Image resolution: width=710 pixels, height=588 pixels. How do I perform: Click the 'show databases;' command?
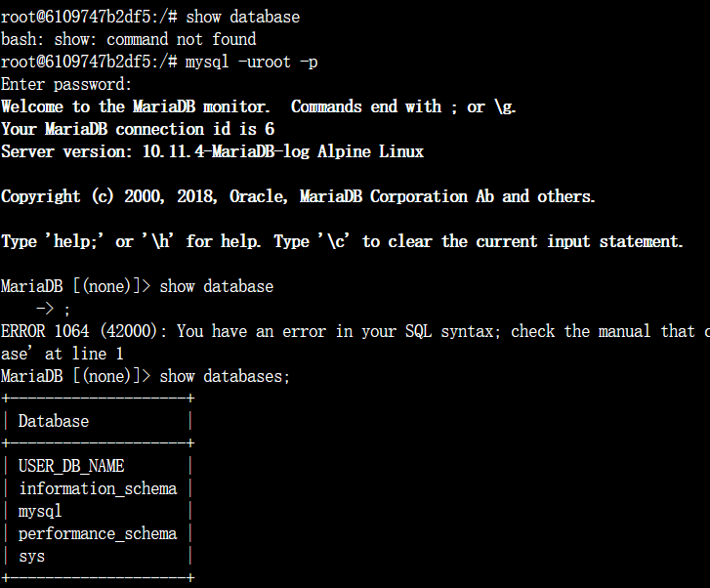[225, 376]
